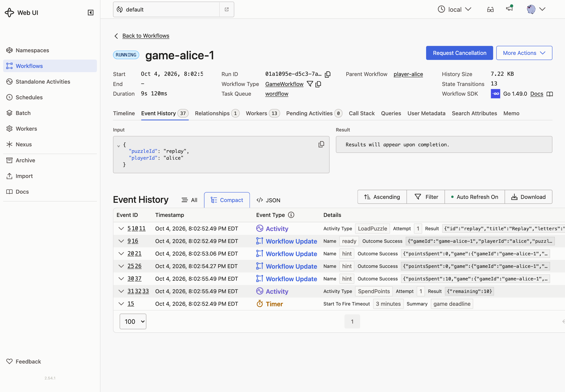
Task: Switch to the Timeline tab
Action: coord(124,113)
